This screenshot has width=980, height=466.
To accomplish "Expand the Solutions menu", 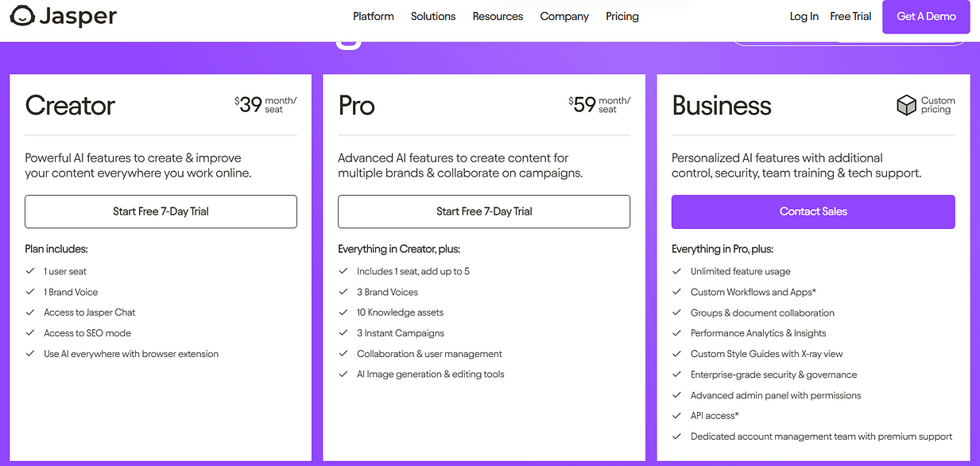I will tap(433, 16).
